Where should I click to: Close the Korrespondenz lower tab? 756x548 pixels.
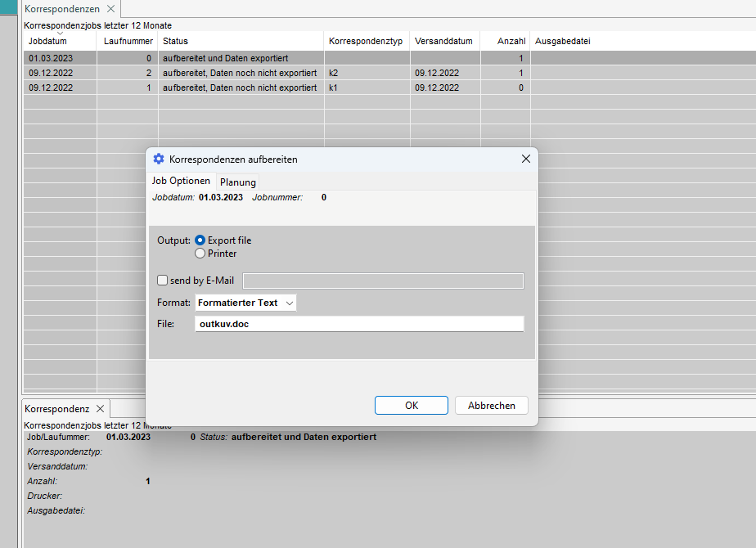pyautogui.click(x=100, y=408)
